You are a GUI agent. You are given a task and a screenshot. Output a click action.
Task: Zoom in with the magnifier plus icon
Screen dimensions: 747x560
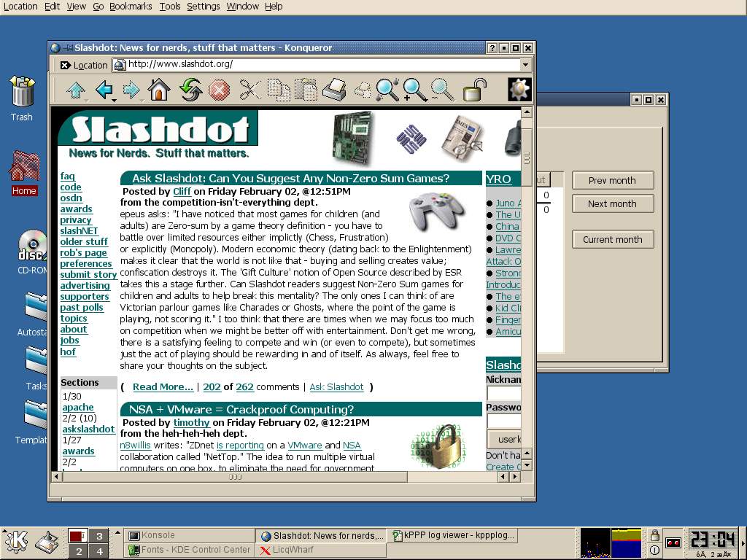click(x=414, y=90)
